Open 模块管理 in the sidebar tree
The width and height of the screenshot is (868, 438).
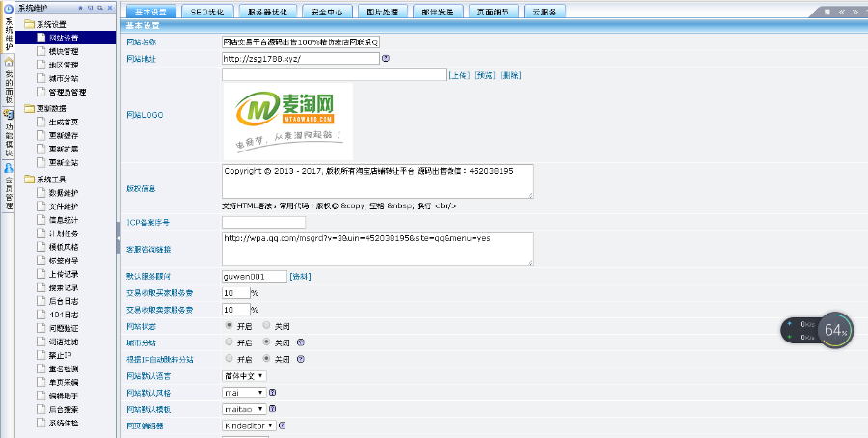coord(64,51)
